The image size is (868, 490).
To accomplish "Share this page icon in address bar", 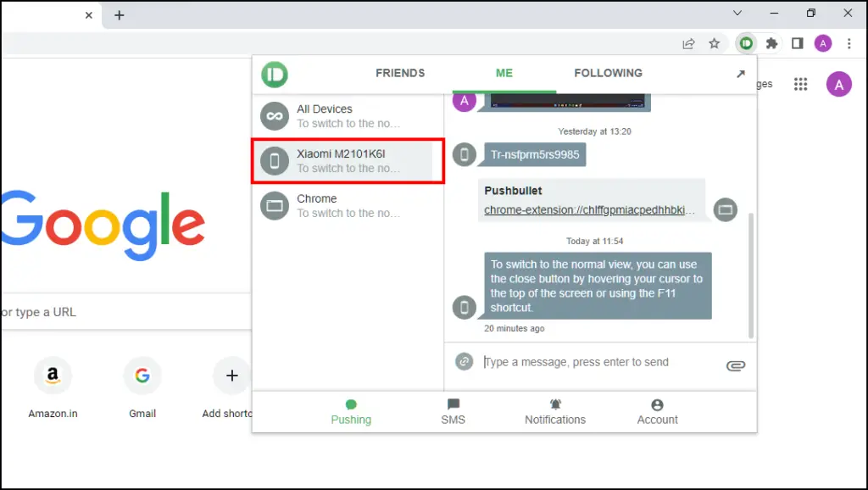I will tap(688, 43).
